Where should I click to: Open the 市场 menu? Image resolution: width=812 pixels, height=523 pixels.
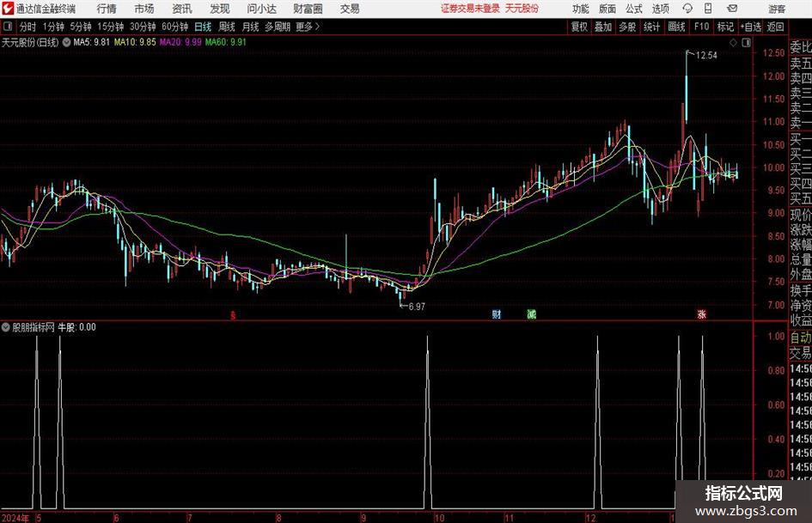144,9
